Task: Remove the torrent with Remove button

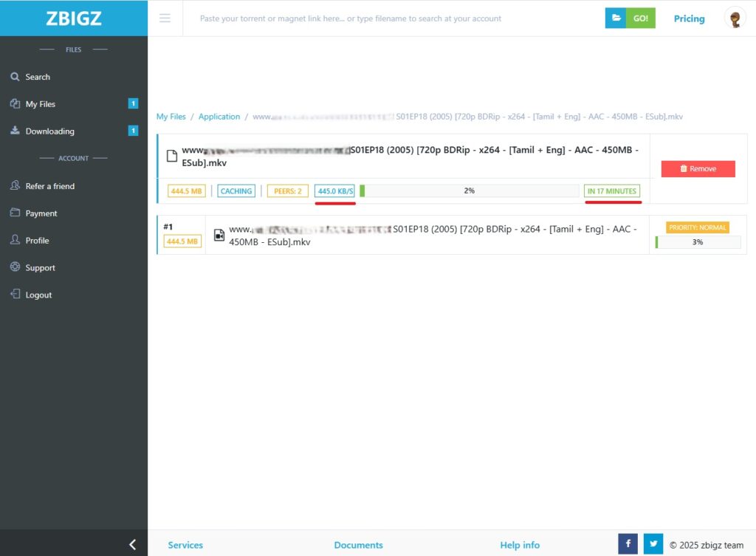Action: click(698, 169)
